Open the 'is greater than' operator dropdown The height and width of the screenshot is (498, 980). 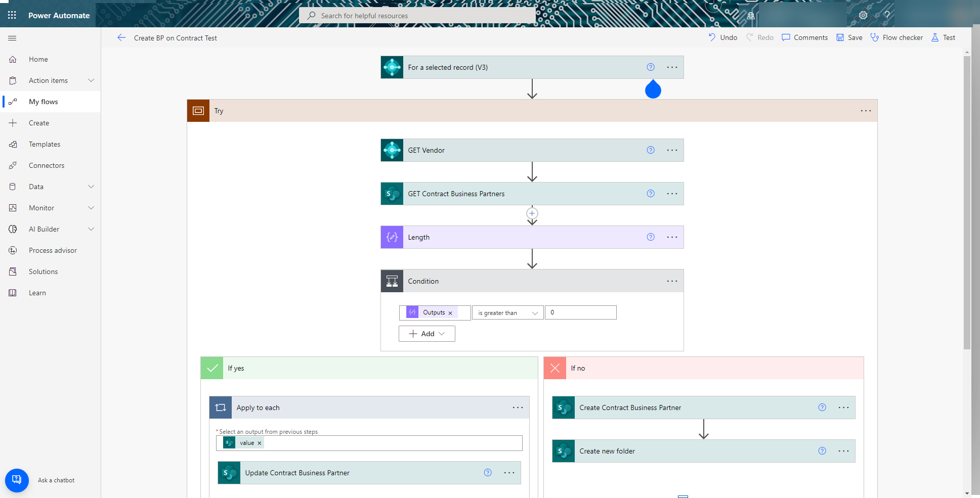[507, 312]
